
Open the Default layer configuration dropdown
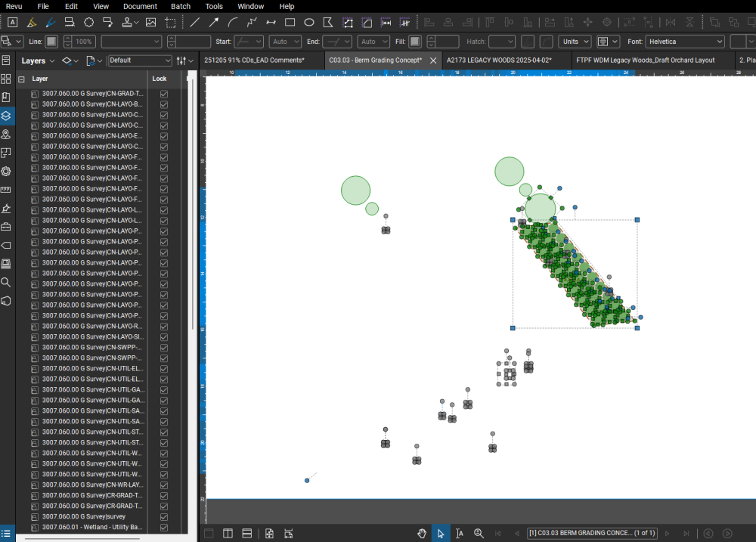[x=139, y=60]
